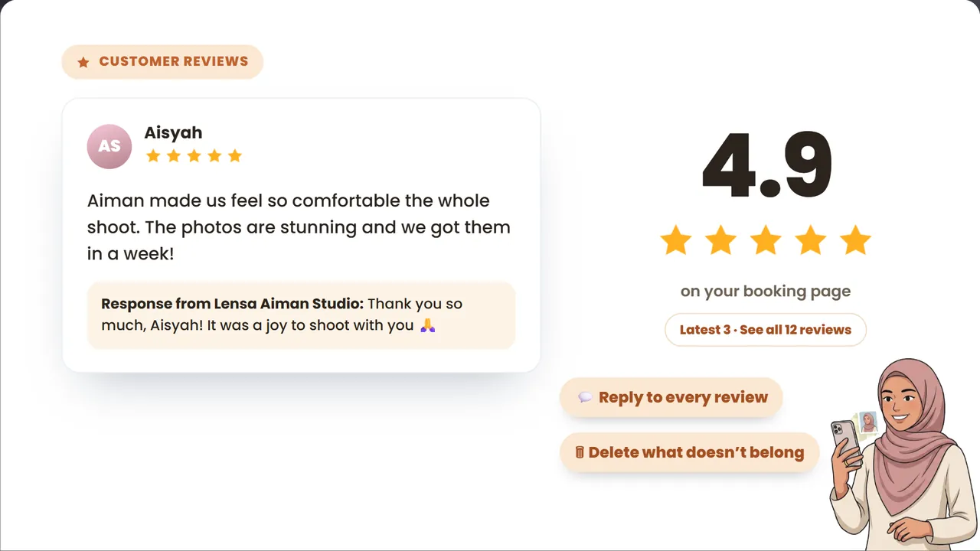Click the middle large star below 4.9
980x551 pixels.
pos(766,240)
